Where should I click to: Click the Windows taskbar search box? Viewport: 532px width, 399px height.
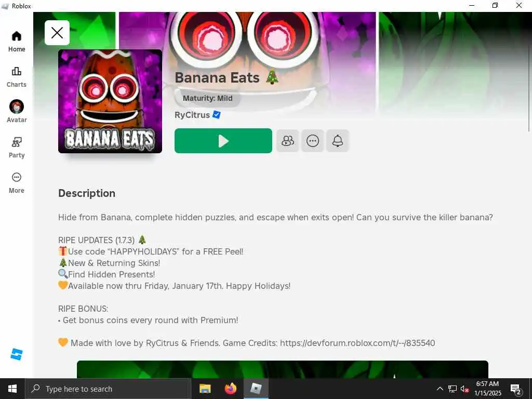(x=108, y=389)
